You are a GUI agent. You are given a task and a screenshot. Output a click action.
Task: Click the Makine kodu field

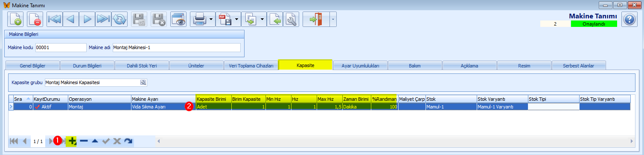pyautogui.click(x=61, y=47)
